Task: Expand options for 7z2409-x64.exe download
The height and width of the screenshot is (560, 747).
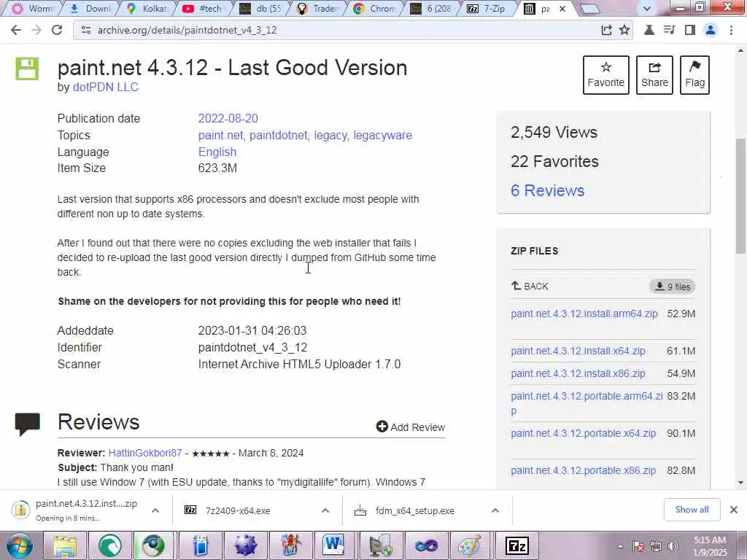Action: click(x=325, y=510)
